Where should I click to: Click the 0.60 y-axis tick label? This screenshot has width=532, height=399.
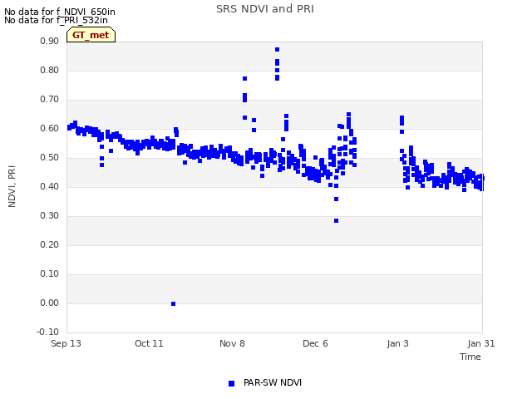[x=50, y=129]
